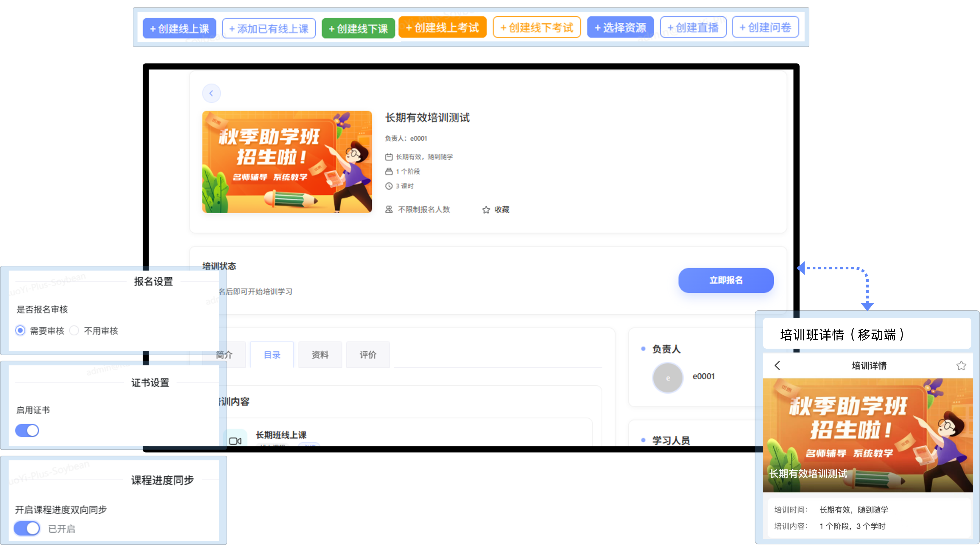Click the 负责人：e0001 text under title
Viewport: 980px width, 545px height.
click(406, 138)
